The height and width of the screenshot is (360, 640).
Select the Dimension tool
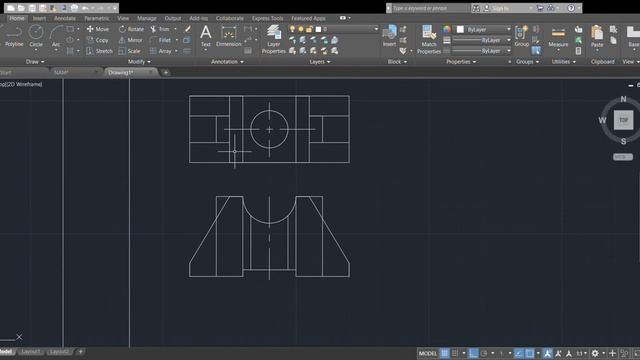229,36
